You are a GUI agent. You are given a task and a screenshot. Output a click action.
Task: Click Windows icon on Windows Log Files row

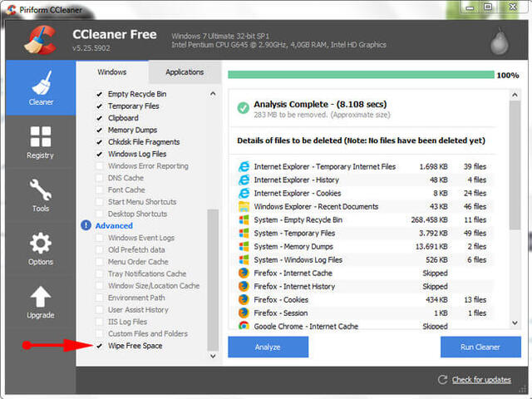[244, 260]
